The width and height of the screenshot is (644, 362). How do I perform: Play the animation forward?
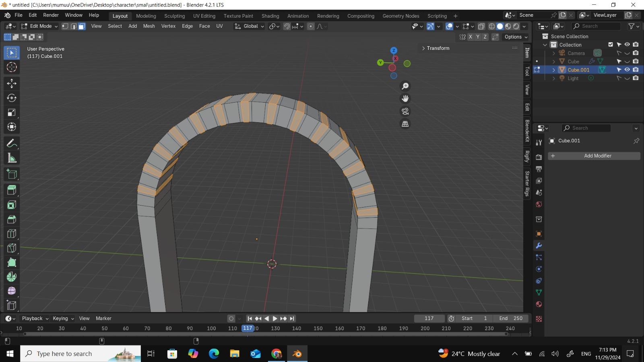coord(275,319)
